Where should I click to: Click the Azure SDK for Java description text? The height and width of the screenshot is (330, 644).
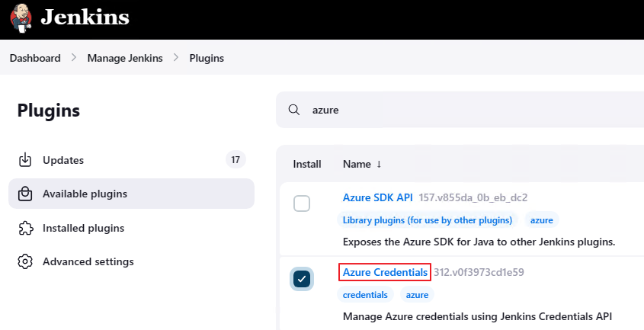click(479, 242)
